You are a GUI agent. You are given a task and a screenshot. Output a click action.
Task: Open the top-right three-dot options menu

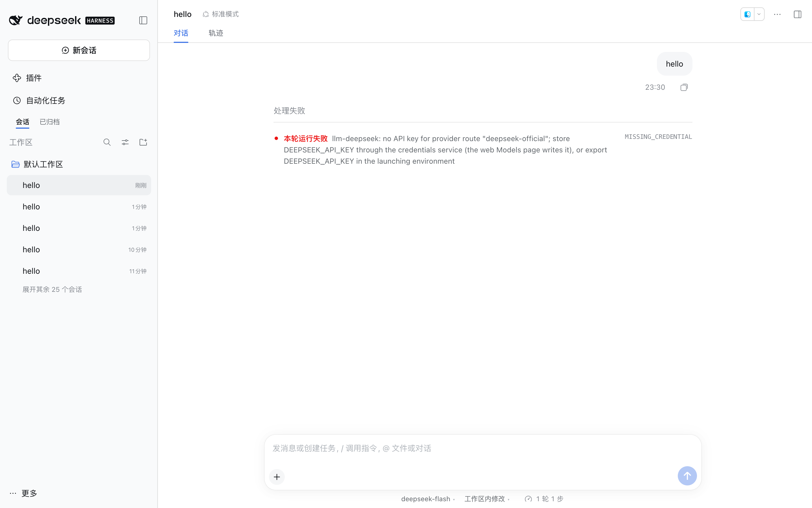tap(777, 14)
